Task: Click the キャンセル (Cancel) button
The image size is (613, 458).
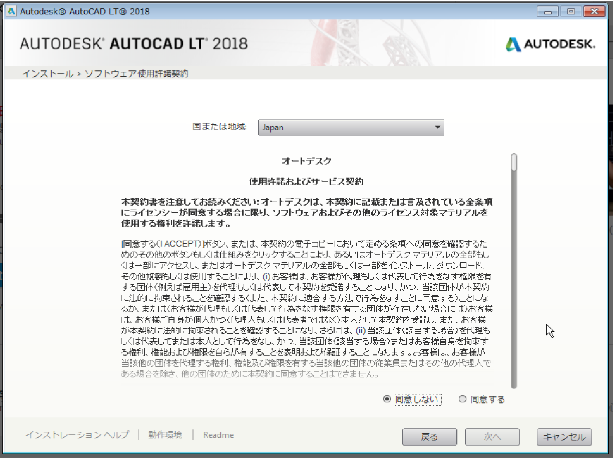Action: click(x=564, y=437)
